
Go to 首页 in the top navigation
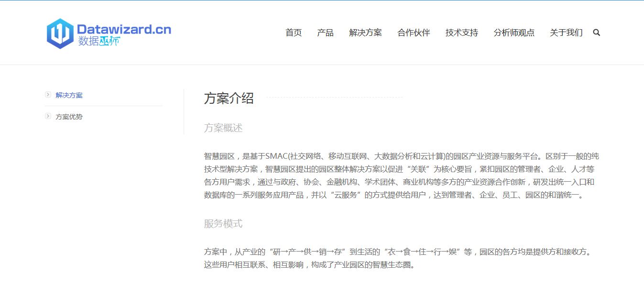pos(294,33)
